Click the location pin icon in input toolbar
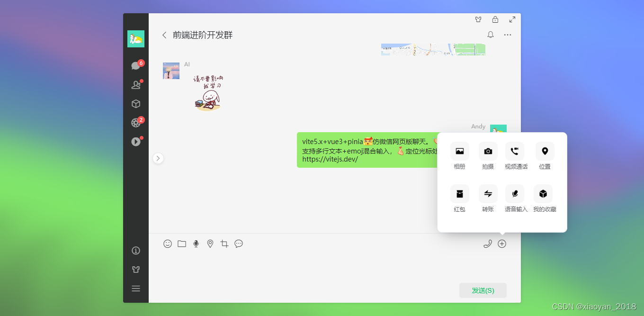 click(x=210, y=244)
